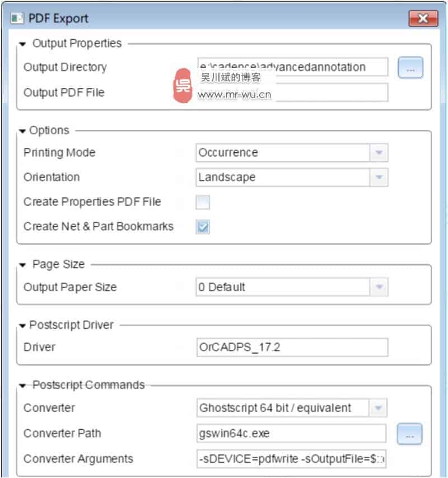448x478 pixels.
Task: Collapse the Postscript Commands section
Action: click(22, 386)
